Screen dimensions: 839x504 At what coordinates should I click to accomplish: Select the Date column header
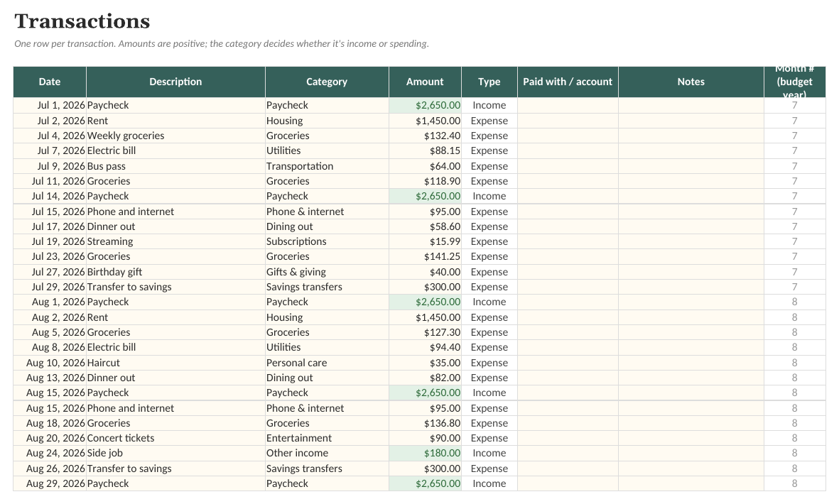click(50, 82)
